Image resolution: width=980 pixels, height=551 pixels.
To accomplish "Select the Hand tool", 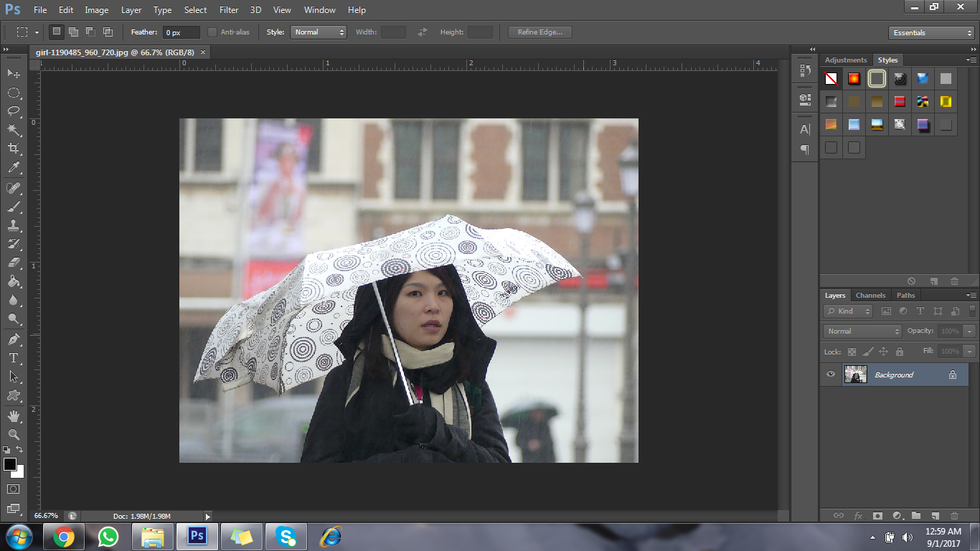I will pos(14,416).
